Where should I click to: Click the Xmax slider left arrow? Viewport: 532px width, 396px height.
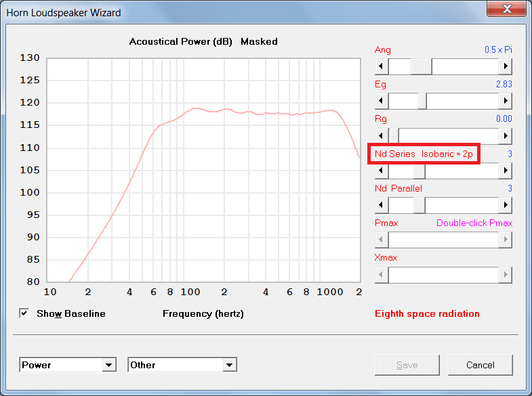point(382,275)
